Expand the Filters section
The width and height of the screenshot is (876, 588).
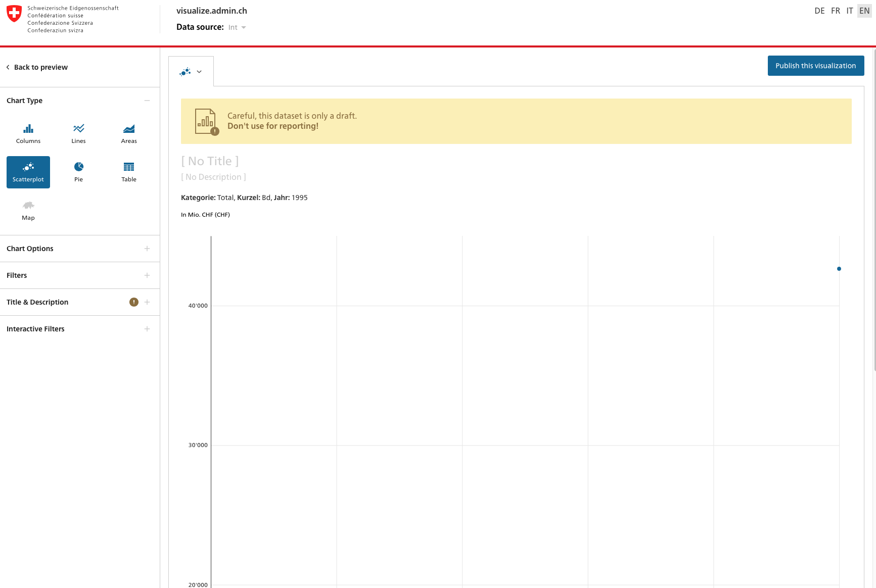tap(147, 275)
